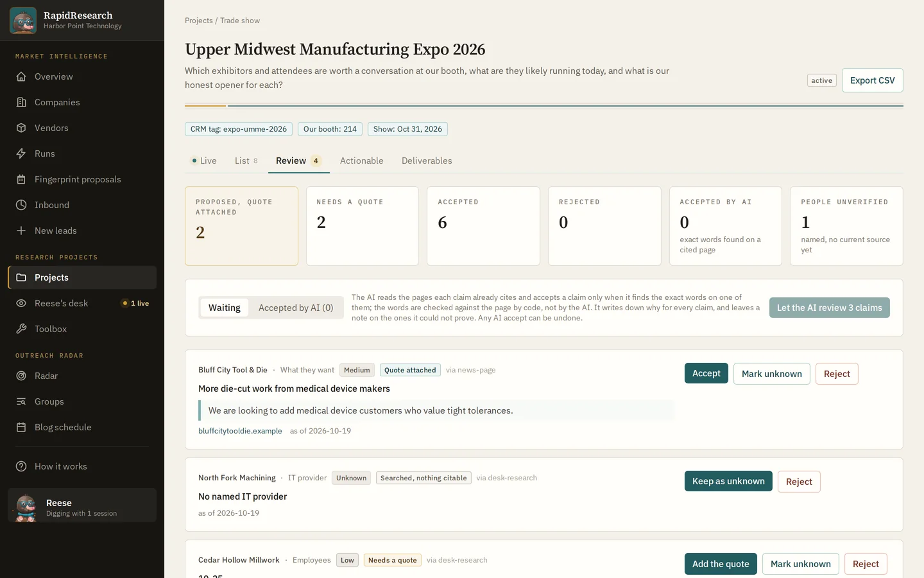Screen dimensions: 924x578
Task: Click the Projects folder icon
Action: click(x=21, y=277)
